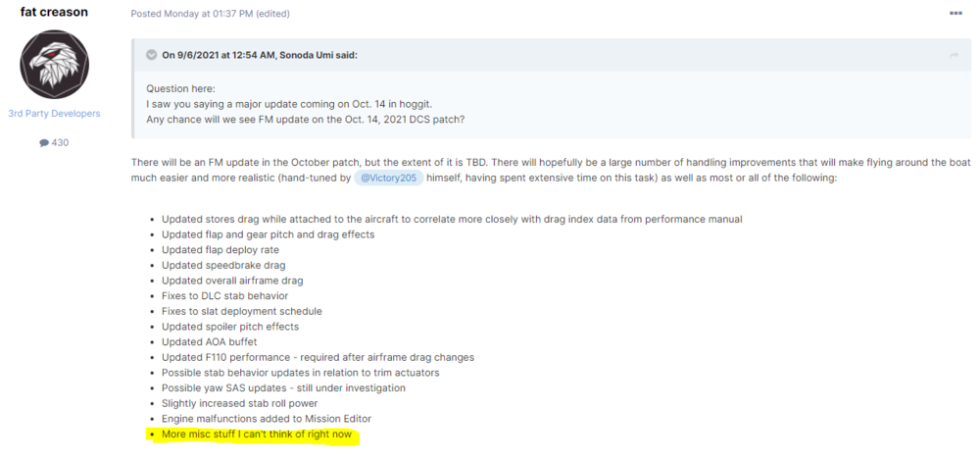Click the post count speech bubble icon
The image size is (980, 462).
(44, 143)
